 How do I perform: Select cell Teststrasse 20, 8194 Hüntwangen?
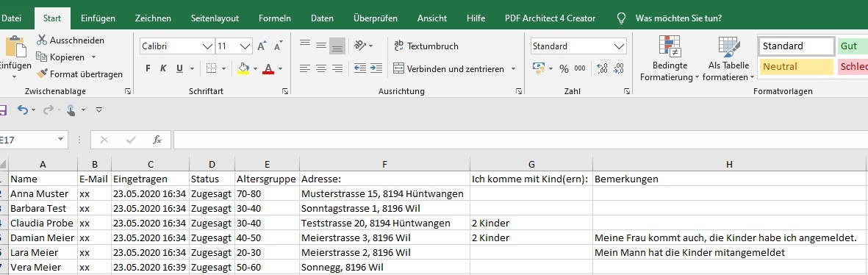pos(384,223)
